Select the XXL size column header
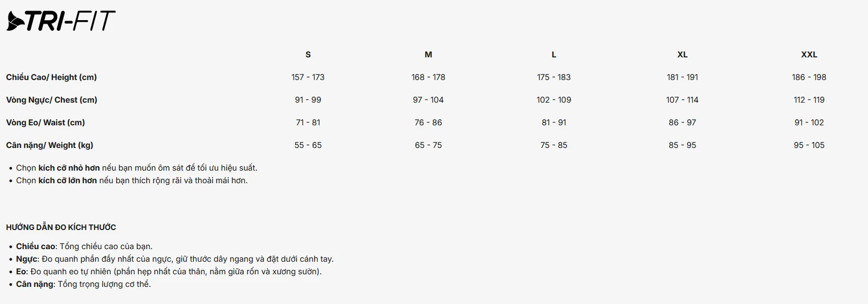Image resolution: width=868 pixels, height=304 pixels. 809,54
